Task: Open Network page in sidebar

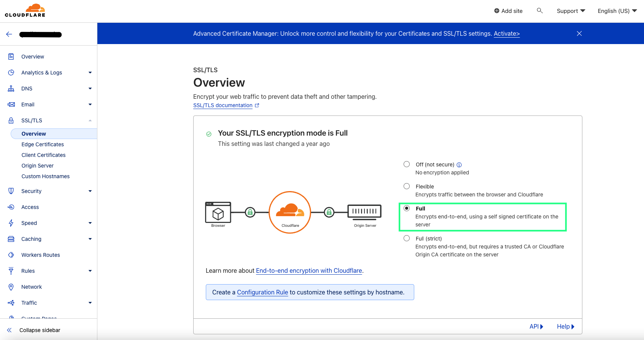Action: point(32,287)
